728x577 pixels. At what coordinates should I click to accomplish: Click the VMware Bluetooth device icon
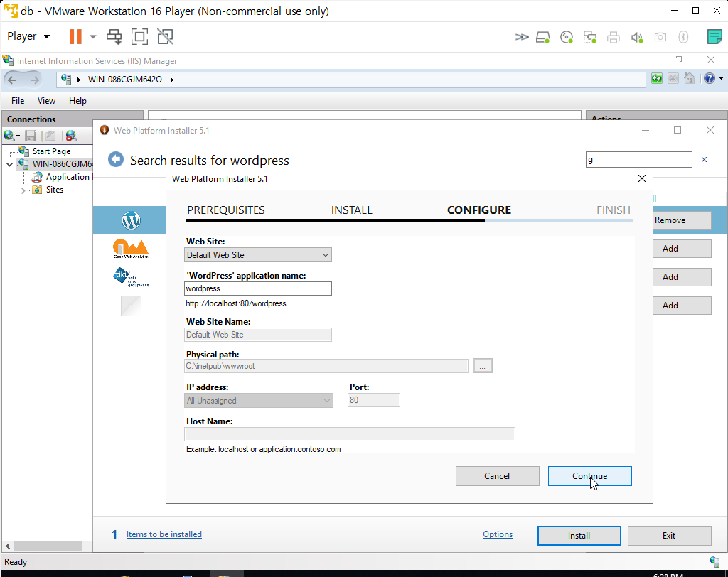[x=683, y=37]
